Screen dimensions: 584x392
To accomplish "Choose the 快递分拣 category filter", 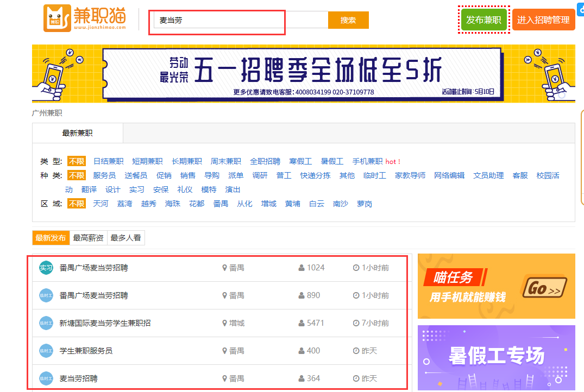I will tap(316, 175).
